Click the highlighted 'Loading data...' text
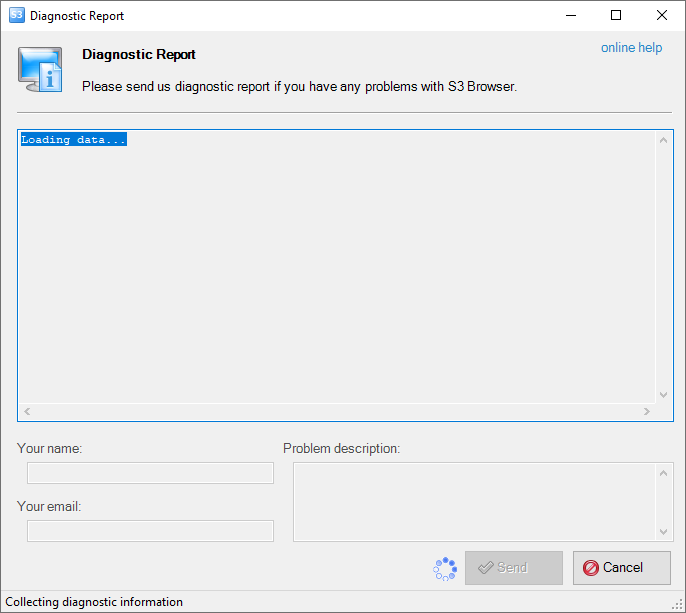The height and width of the screenshot is (613, 686). click(74, 140)
